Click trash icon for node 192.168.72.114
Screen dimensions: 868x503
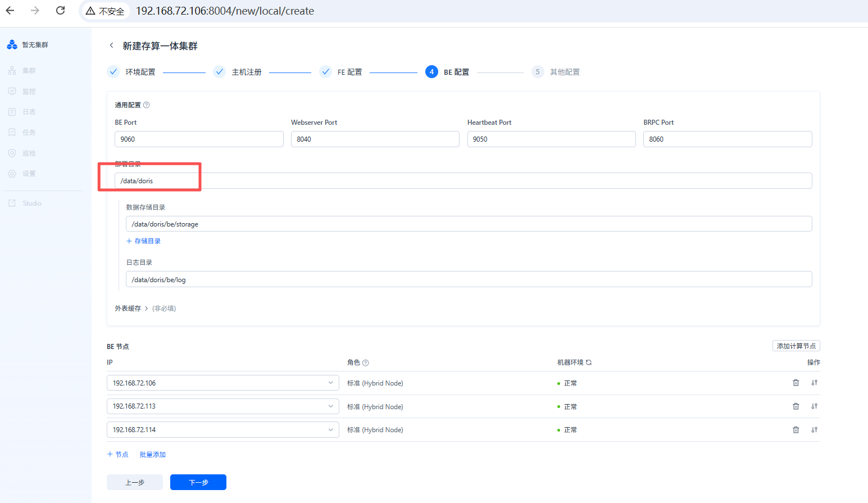click(x=796, y=430)
